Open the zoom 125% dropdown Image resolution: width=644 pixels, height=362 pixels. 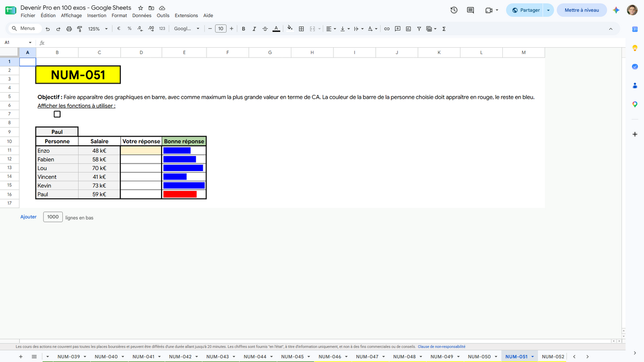click(98, 29)
